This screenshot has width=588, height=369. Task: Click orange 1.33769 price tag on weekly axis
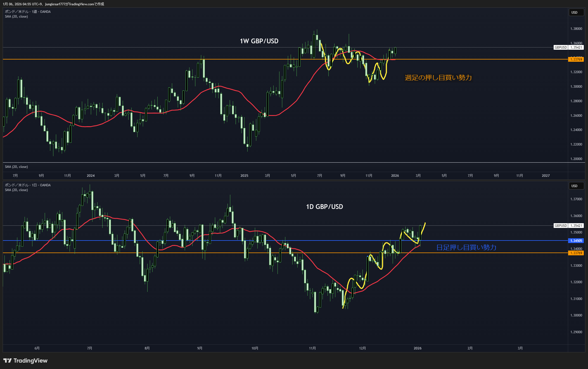[576, 59]
